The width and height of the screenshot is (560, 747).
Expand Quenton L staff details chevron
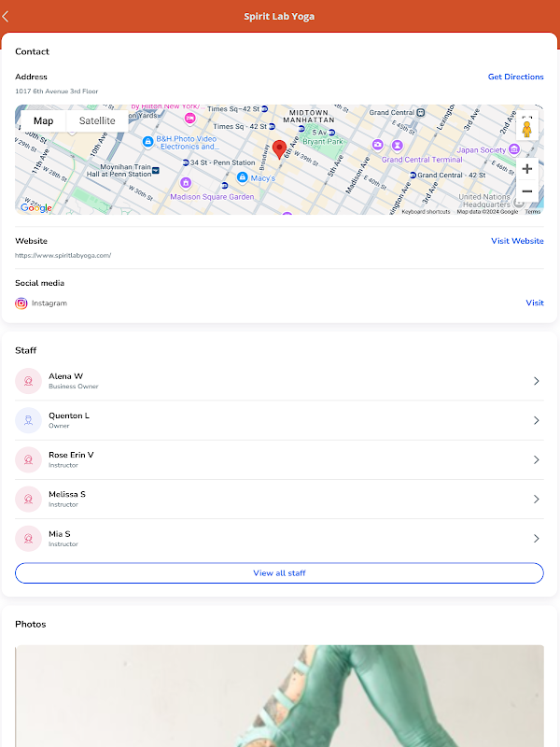tap(536, 420)
